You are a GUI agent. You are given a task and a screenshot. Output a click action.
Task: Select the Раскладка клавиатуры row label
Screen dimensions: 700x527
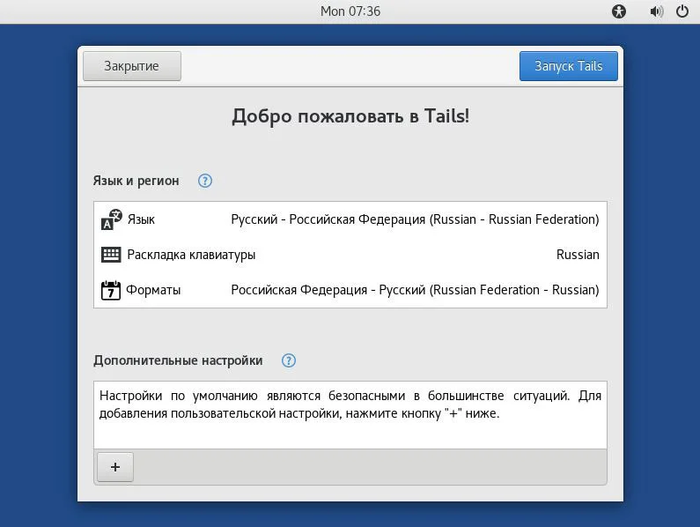[191, 255]
